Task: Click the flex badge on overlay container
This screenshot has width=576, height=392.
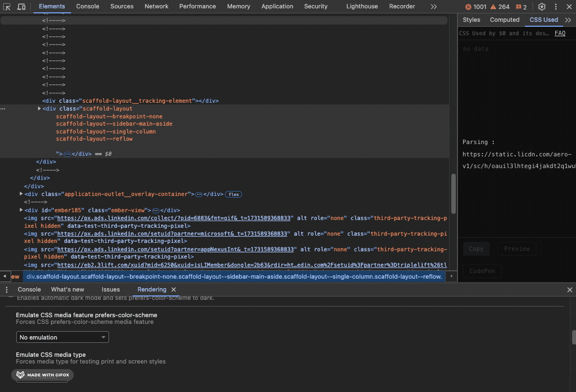Action: click(x=233, y=194)
